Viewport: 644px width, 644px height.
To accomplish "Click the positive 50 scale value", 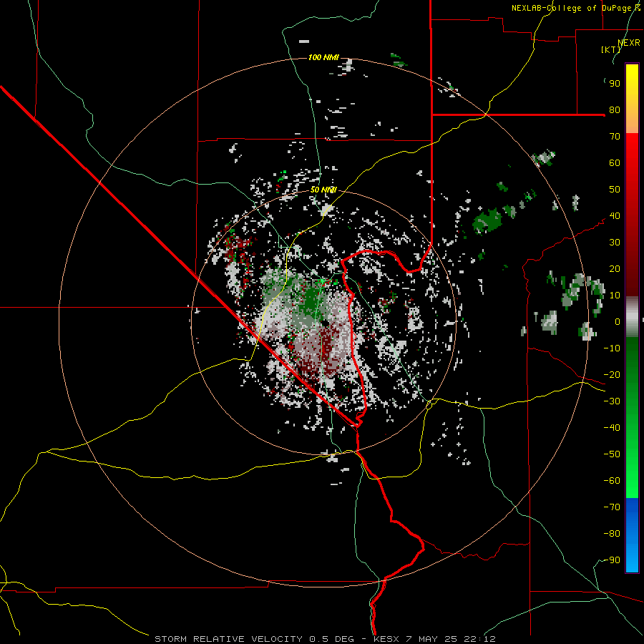I will [615, 190].
